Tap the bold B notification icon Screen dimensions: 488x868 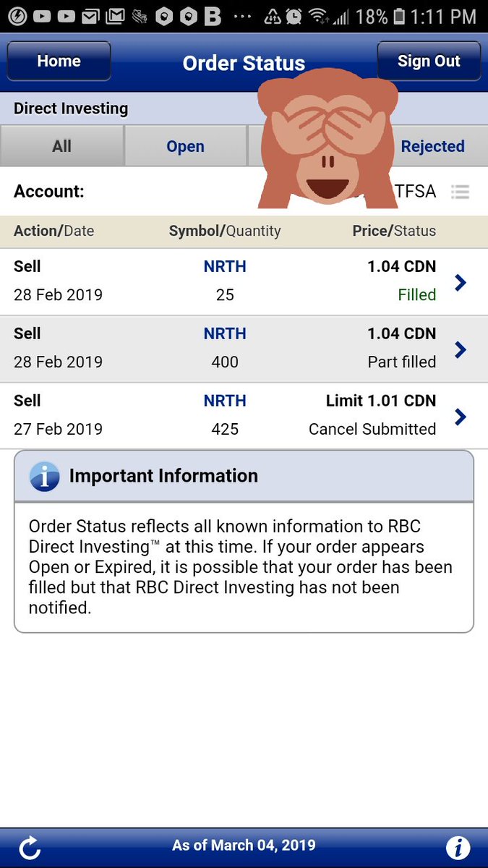[212, 17]
